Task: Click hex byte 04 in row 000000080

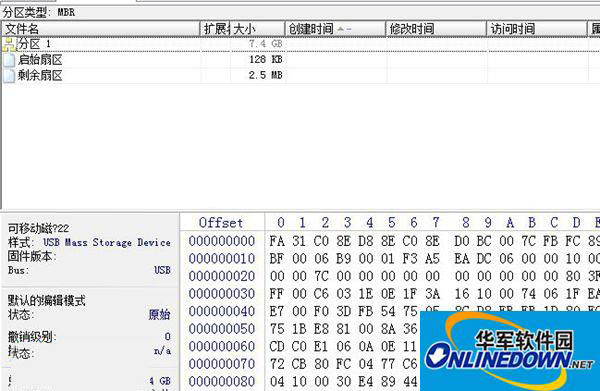Action: (277, 382)
